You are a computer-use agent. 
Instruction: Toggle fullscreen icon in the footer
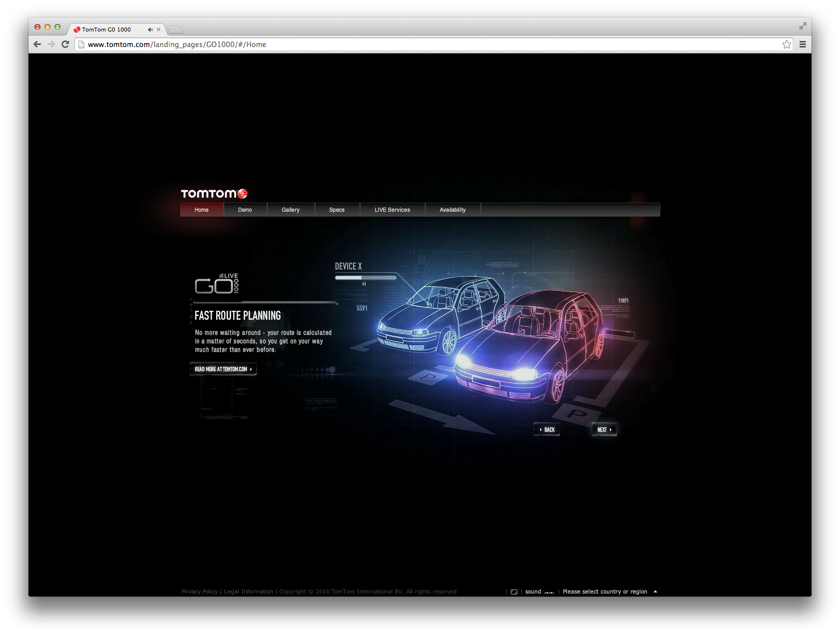[514, 592]
